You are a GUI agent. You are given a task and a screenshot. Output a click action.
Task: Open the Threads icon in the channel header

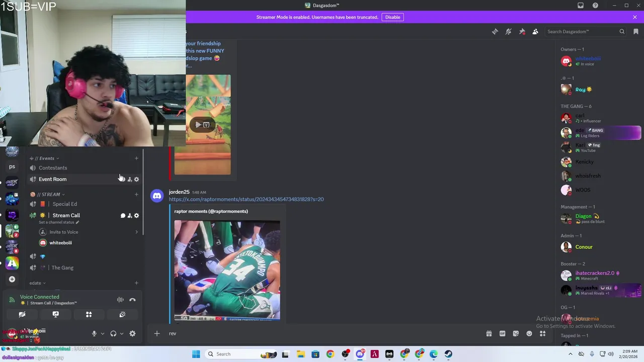495,32
